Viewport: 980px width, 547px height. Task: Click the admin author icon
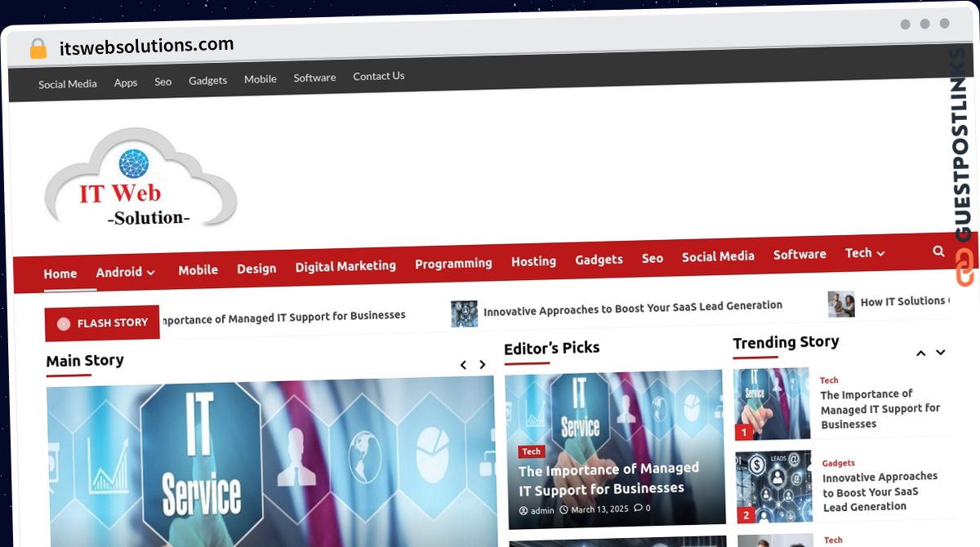click(x=523, y=511)
